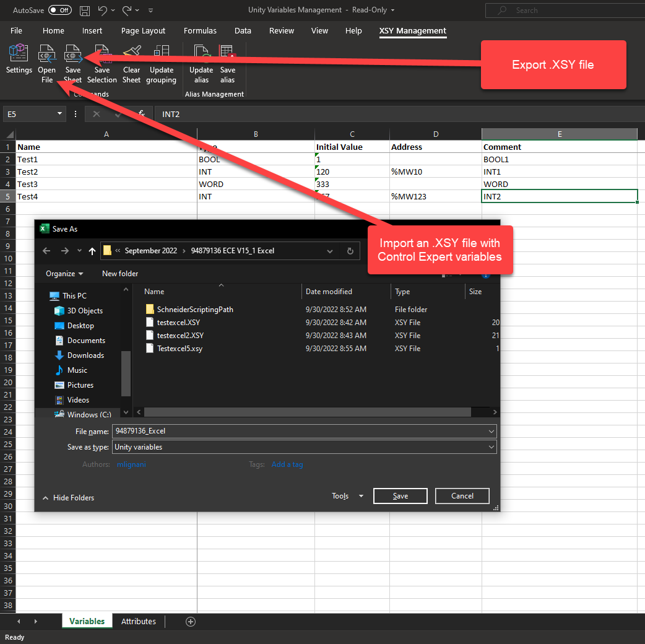The height and width of the screenshot is (644, 645).
Task: Select testexcel2.XSY file
Action: 180,336
